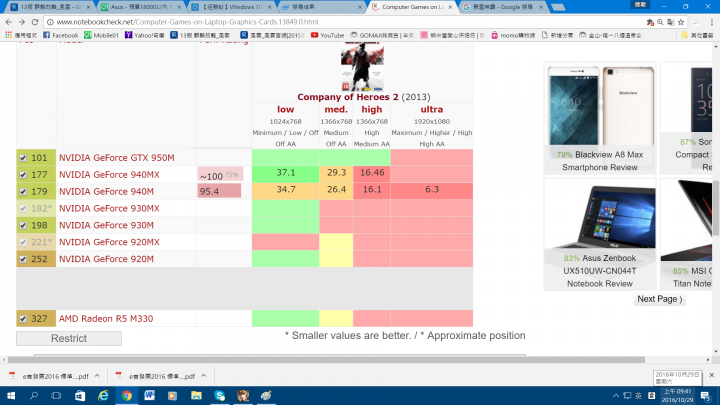The image size is (720, 405).
Task: Click the 95.4 performance rating bar
Action: 219,191
